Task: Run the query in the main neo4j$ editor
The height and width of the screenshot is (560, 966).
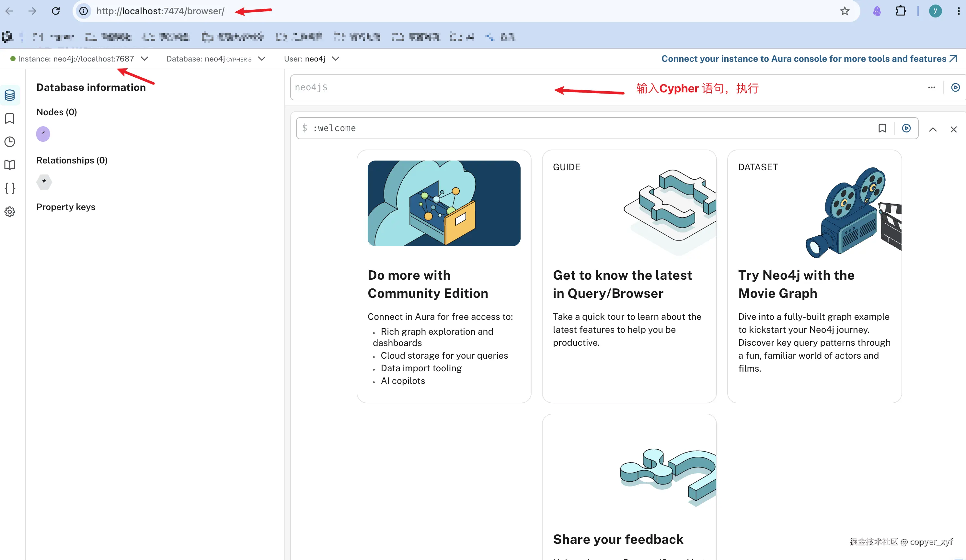Action: [955, 87]
